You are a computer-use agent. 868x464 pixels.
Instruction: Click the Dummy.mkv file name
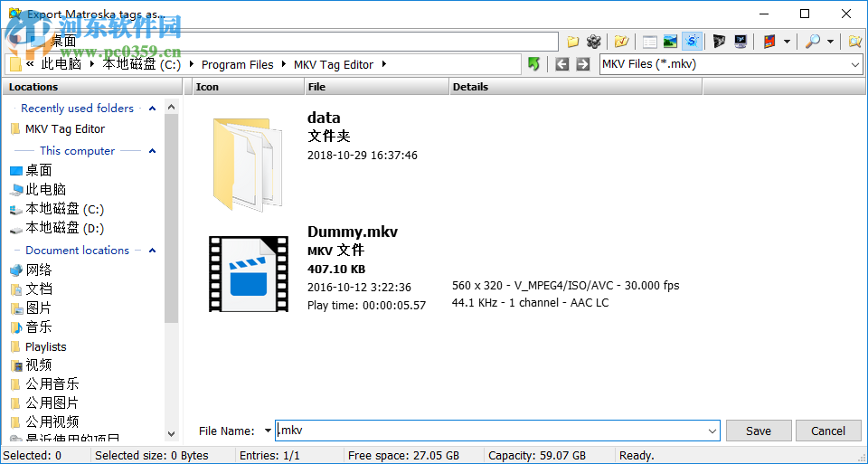pos(353,232)
